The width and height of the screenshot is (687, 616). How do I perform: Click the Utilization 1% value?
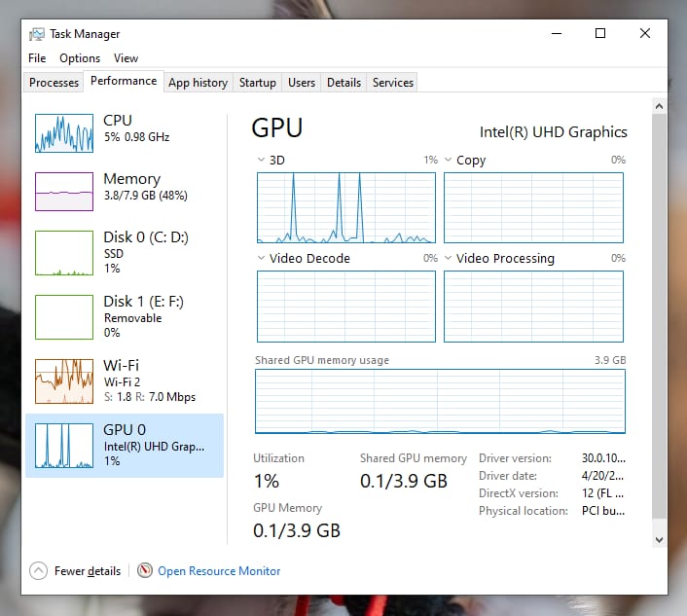click(x=267, y=481)
